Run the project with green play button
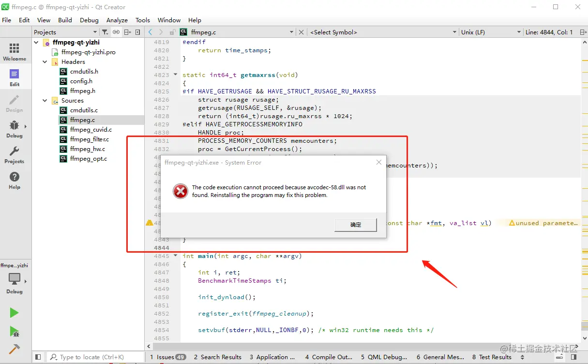The image size is (588, 364). [14, 313]
